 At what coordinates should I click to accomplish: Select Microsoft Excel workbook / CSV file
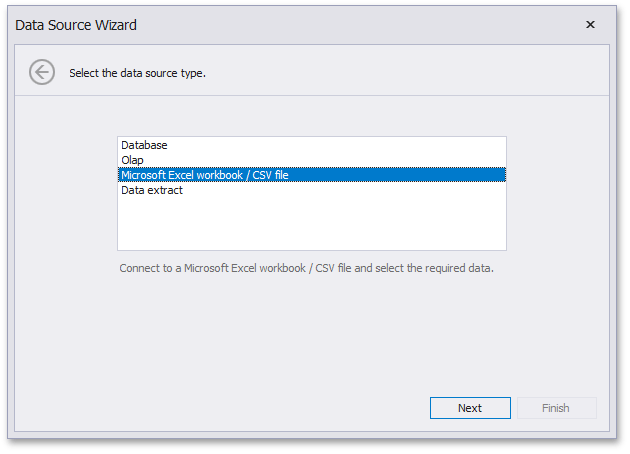pyautogui.click(x=205, y=175)
